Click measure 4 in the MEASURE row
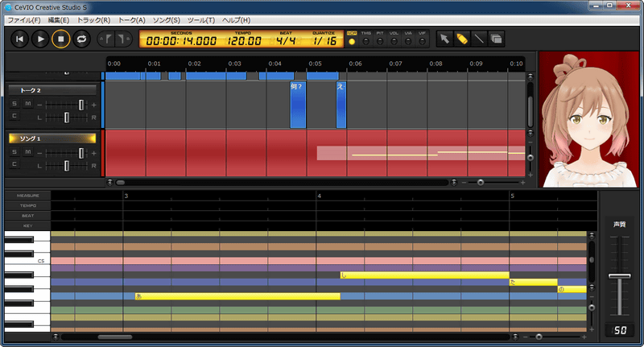This screenshot has width=644, height=347. [319, 196]
